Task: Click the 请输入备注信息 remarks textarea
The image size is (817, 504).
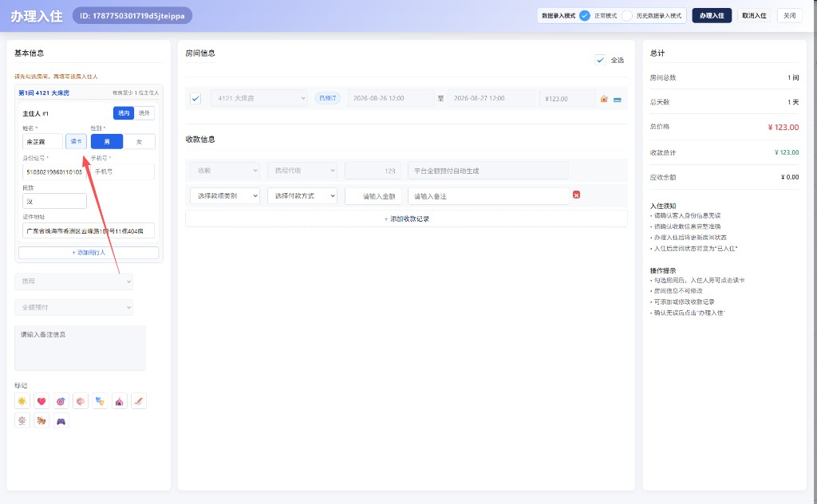Action: (81, 348)
